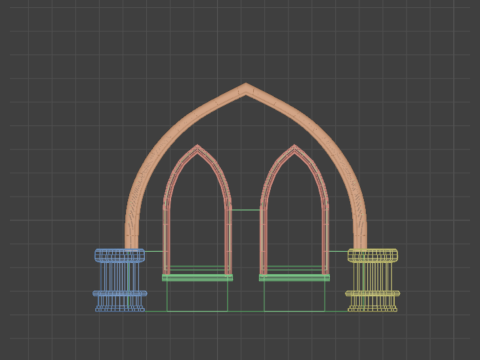
Task: Select the blue wireframe column
Action: [x=120, y=280]
